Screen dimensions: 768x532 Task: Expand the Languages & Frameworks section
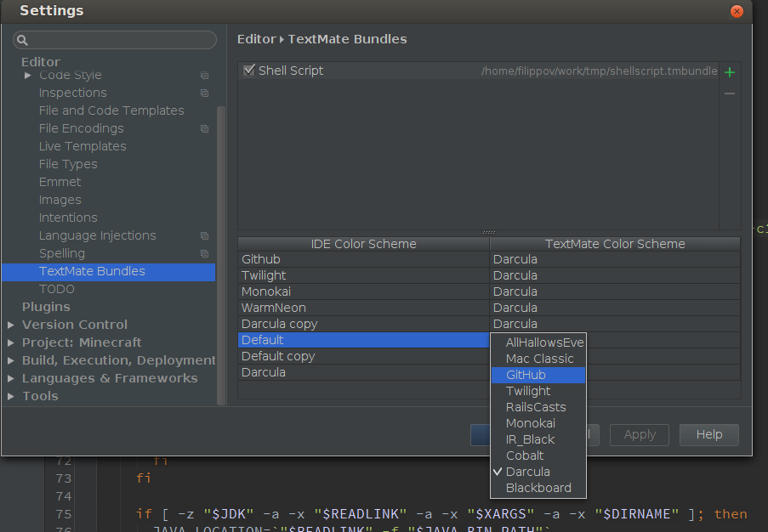[11, 378]
